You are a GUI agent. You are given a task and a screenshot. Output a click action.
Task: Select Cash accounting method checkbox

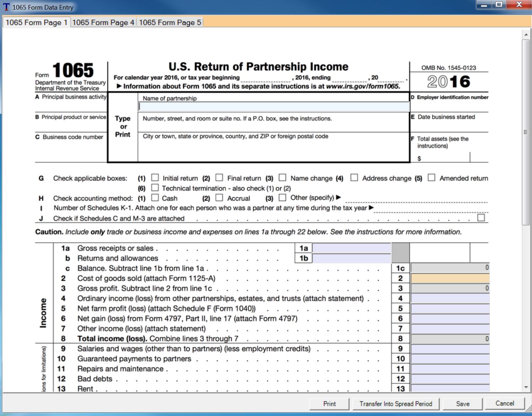155,197
